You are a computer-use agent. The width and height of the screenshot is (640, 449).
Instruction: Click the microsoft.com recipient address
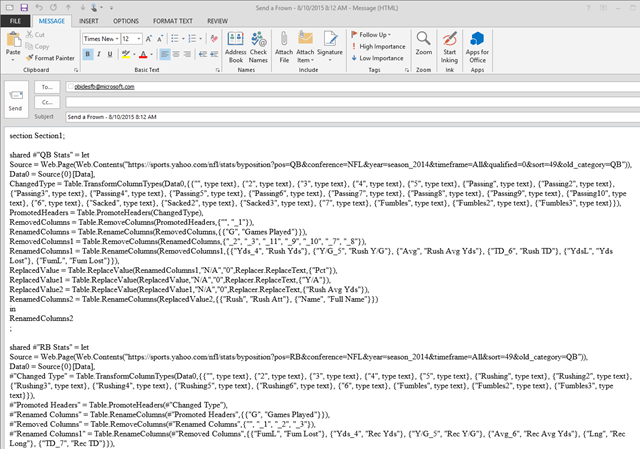tap(104, 87)
